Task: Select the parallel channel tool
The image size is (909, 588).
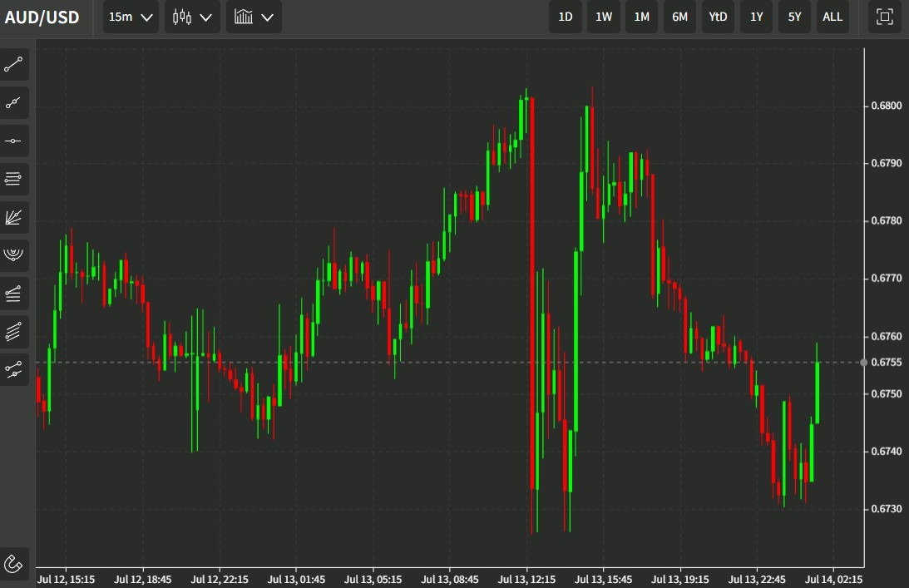Action: tap(13, 332)
